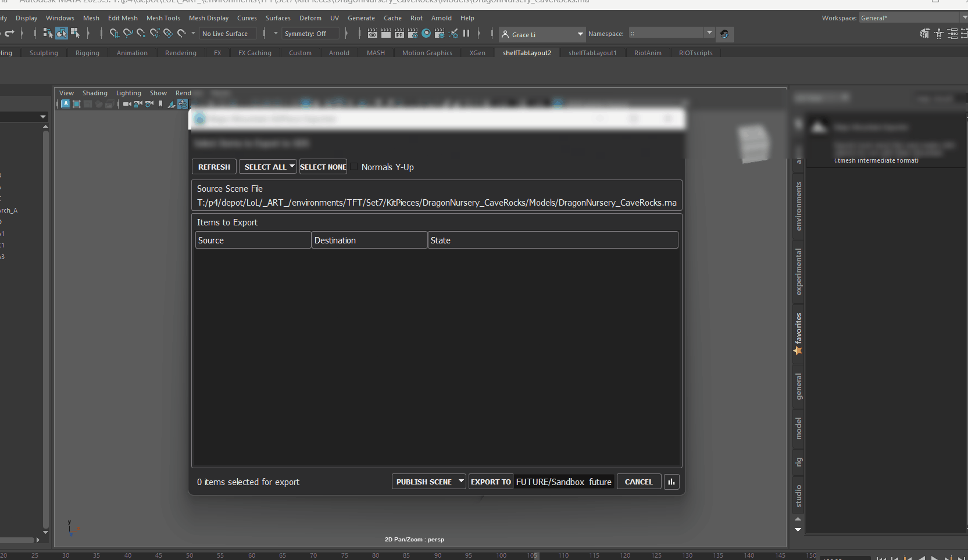Open the Mesh Tools menu
This screenshot has width=968, height=560.
(163, 18)
